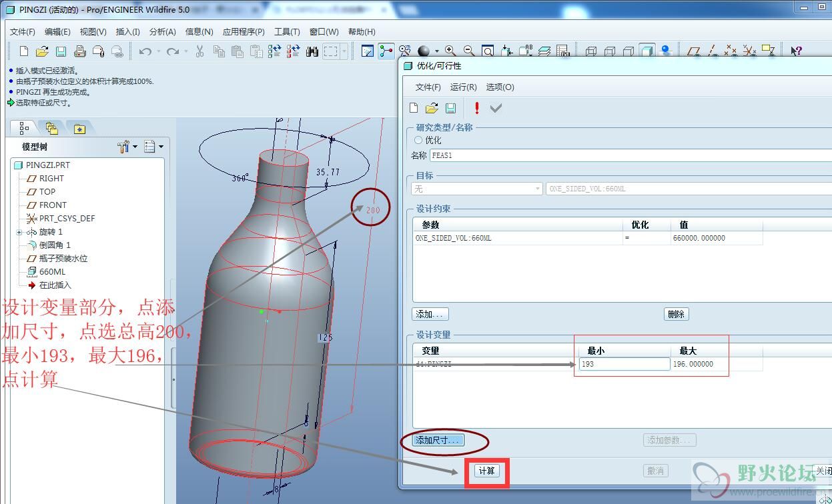Click the Undo arrow icon
Viewport: 832px width, 504px height.
pyautogui.click(x=145, y=51)
